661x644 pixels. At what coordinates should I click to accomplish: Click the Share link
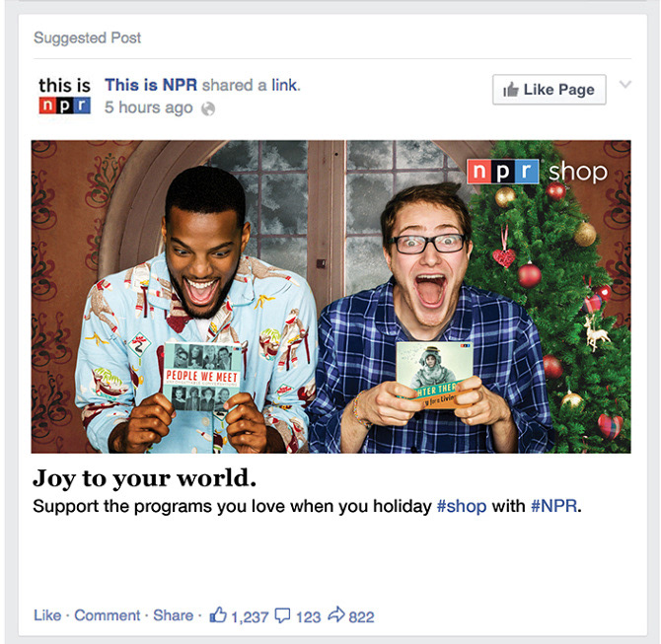[173, 615]
